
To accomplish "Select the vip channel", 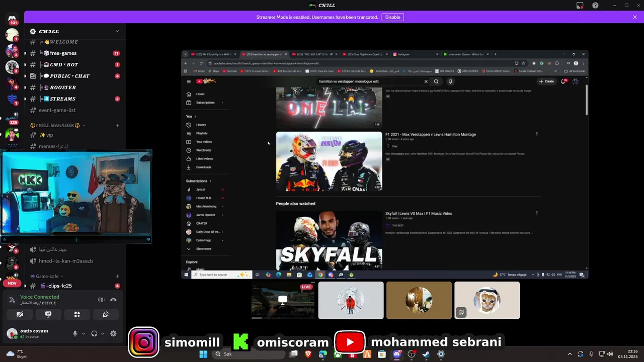I will (x=74, y=135).
